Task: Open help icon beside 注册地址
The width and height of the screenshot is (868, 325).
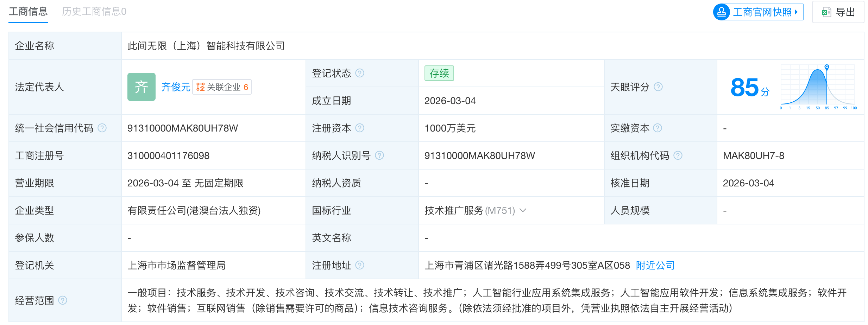Action: click(360, 265)
